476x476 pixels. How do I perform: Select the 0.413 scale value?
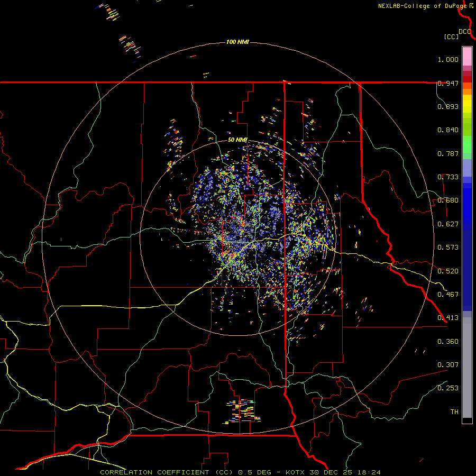point(448,318)
